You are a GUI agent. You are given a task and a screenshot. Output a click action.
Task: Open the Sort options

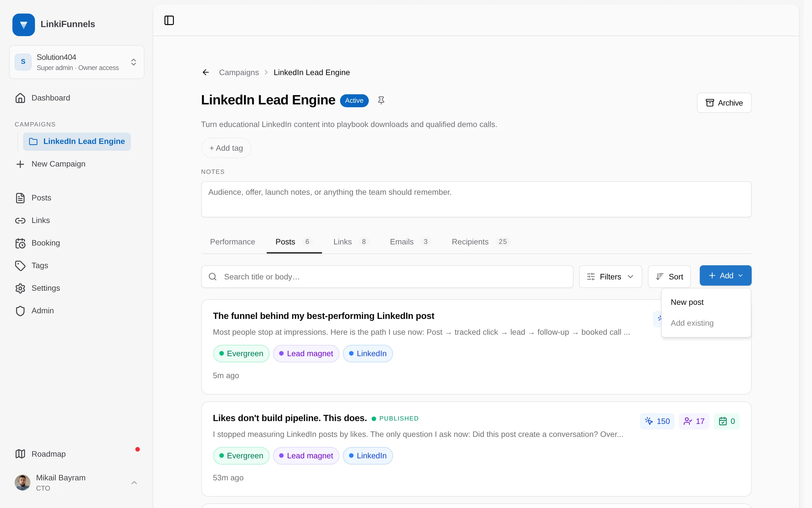(669, 277)
